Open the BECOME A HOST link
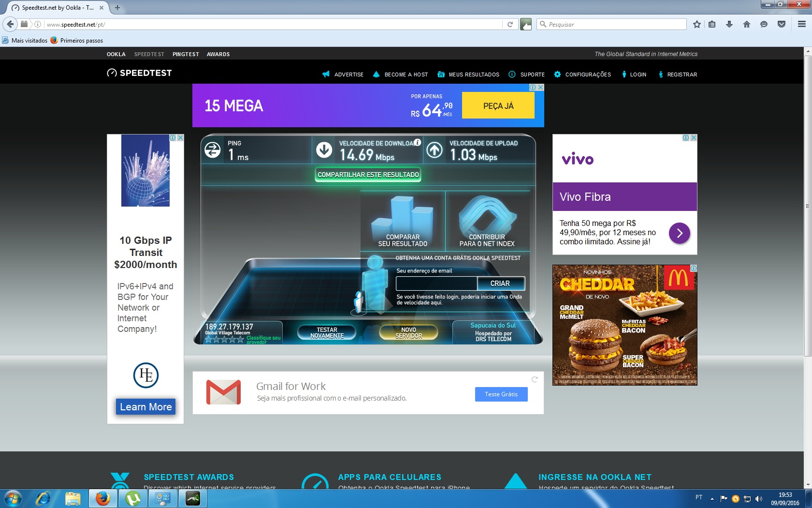The width and height of the screenshot is (812, 508). (401, 75)
